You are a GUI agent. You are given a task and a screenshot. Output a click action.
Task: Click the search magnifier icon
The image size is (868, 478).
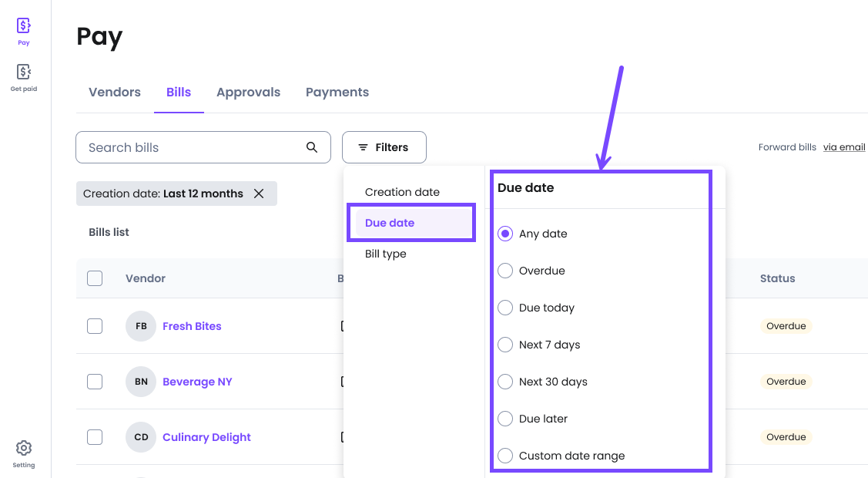(312, 147)
